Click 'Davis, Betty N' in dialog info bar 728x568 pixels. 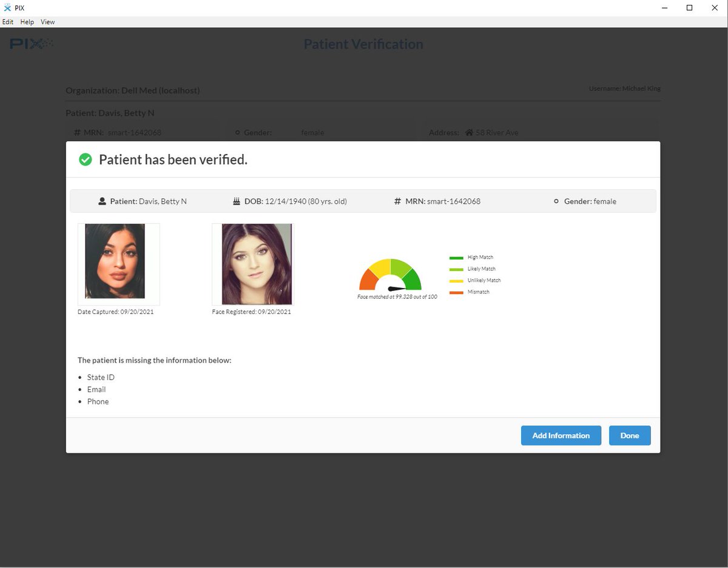click(163, 201)
